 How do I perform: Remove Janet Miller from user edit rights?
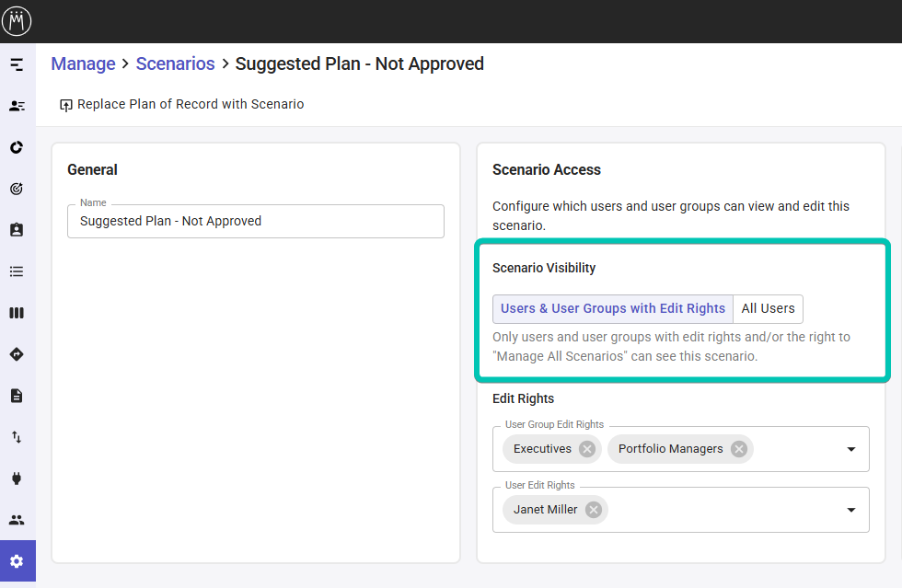pos(594,510)
